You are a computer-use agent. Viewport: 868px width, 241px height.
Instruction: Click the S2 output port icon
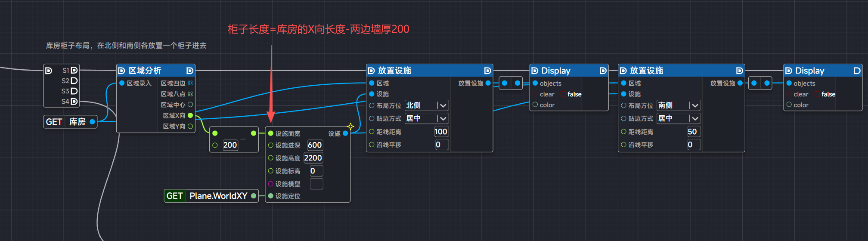point(74,80)
